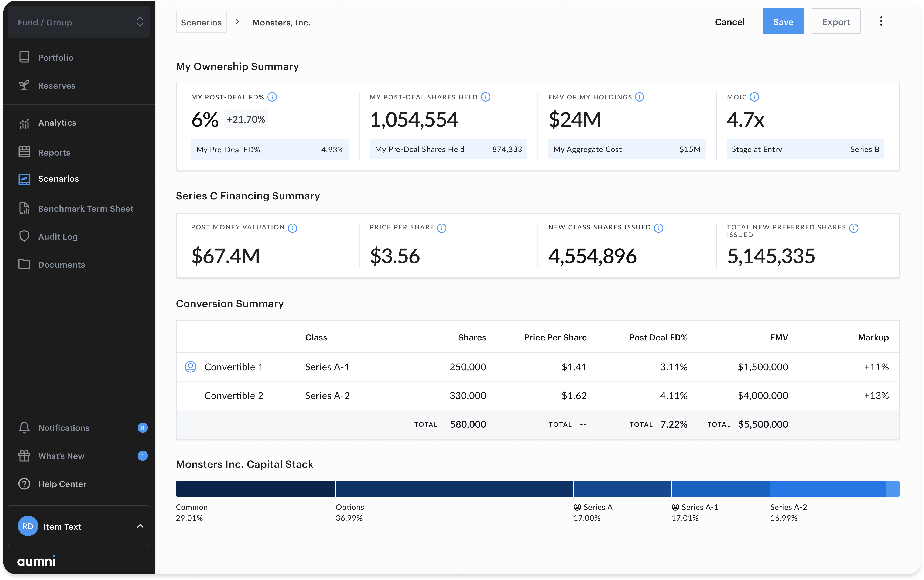924x580 pixels.
Task: Click the What's New gift icon
Action: click(x=24, y=456)
